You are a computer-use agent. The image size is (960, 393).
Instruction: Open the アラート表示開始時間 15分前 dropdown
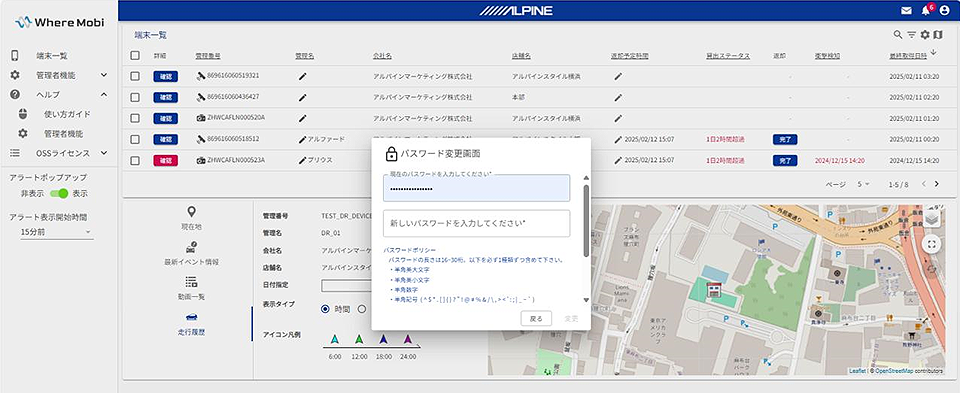coord(57,232)
